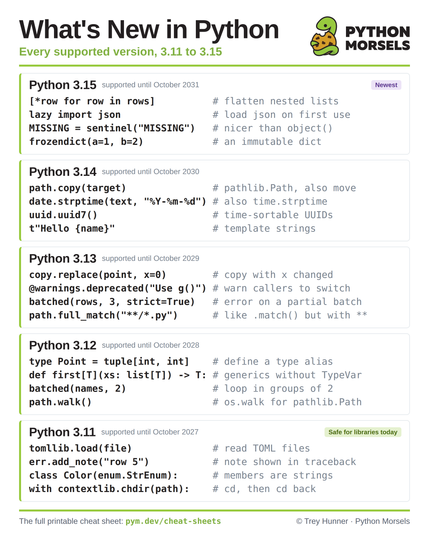The height and width of the screenshot is (536, 429).
Task: Click the comment read TOML files
Action: 261,448
